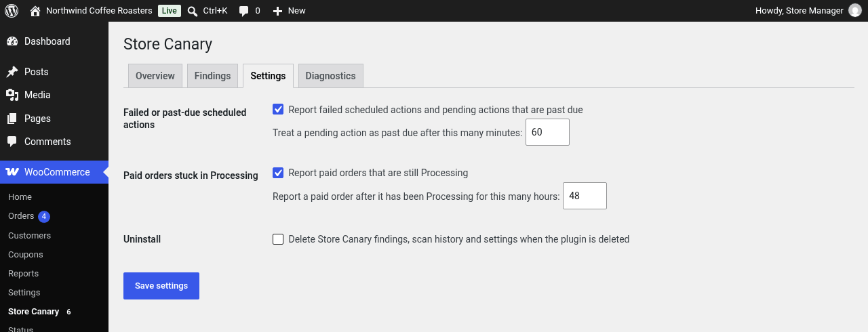The height and width of the screenshot is (332, 868).
Task: Click the home icon beside Northwind Coffee Roasters
Action: coord(35,11)
